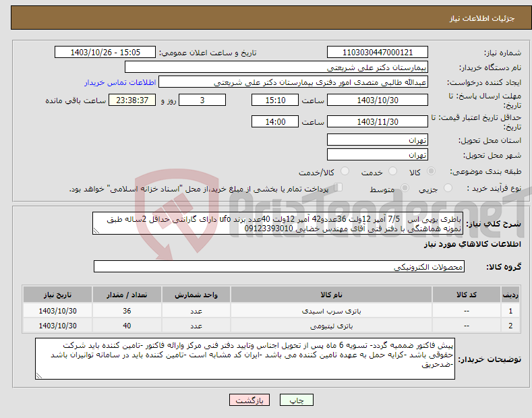Click the تاریخ نیاز column header

click(57, 295)
